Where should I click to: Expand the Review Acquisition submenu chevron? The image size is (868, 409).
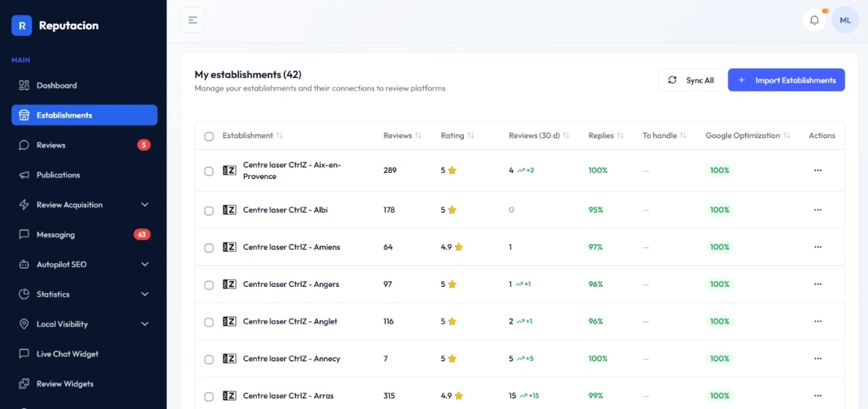144,205
